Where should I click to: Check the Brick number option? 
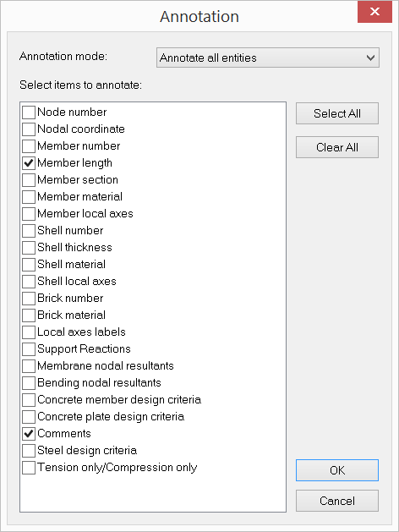click(x=29, y=299)
